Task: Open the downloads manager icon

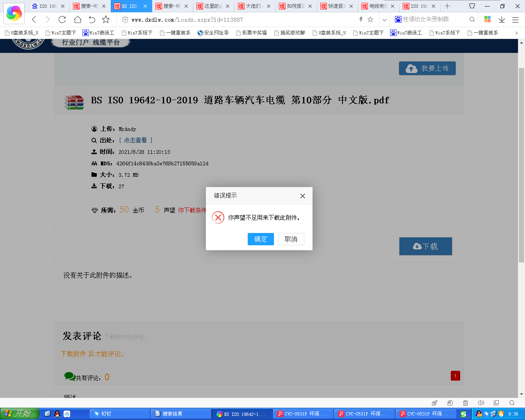Action: (x=502, y=20)
